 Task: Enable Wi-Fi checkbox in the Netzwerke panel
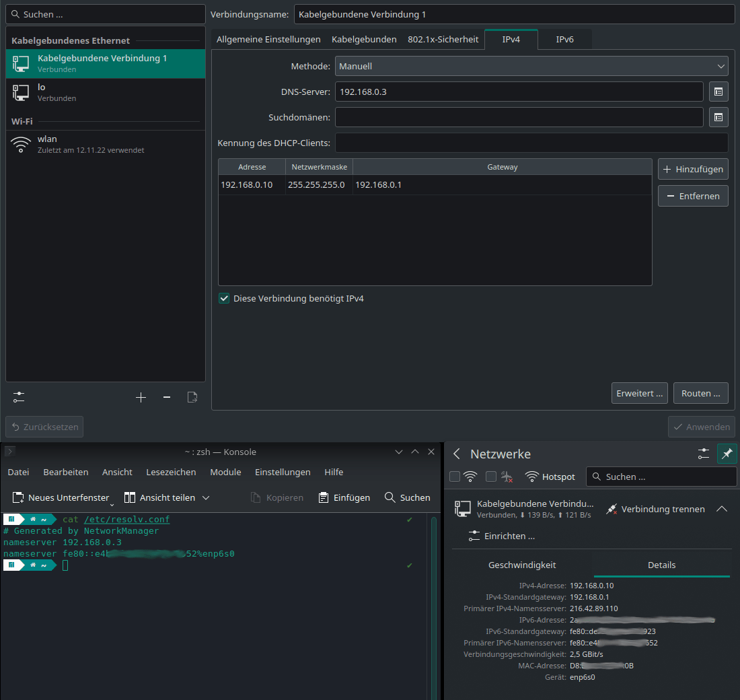(455, 476)
